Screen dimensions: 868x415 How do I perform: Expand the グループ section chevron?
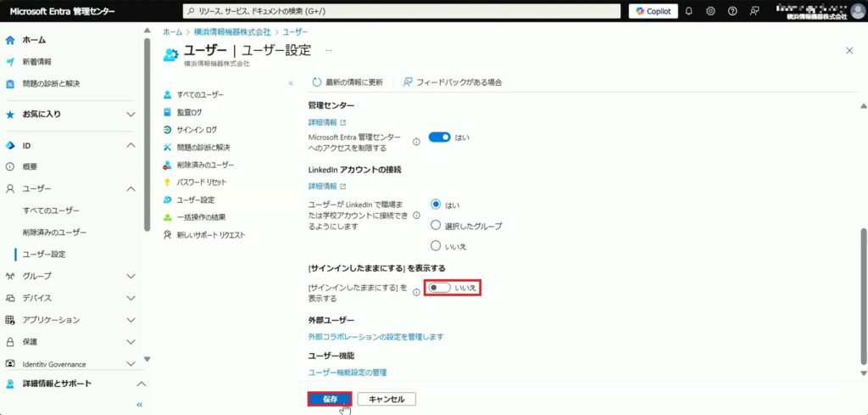click(131, 276)
